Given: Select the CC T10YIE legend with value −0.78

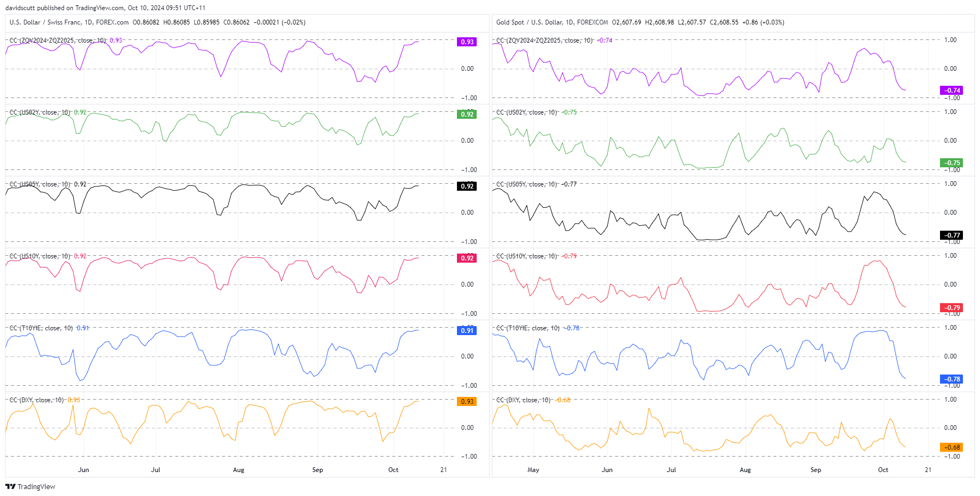Looking at the screenshot, I should [538, 328].
